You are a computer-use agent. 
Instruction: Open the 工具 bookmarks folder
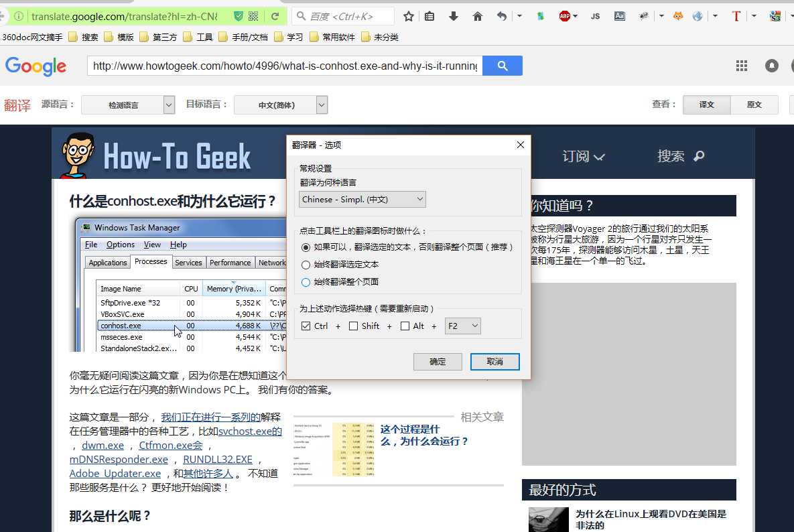click(198, 37)
